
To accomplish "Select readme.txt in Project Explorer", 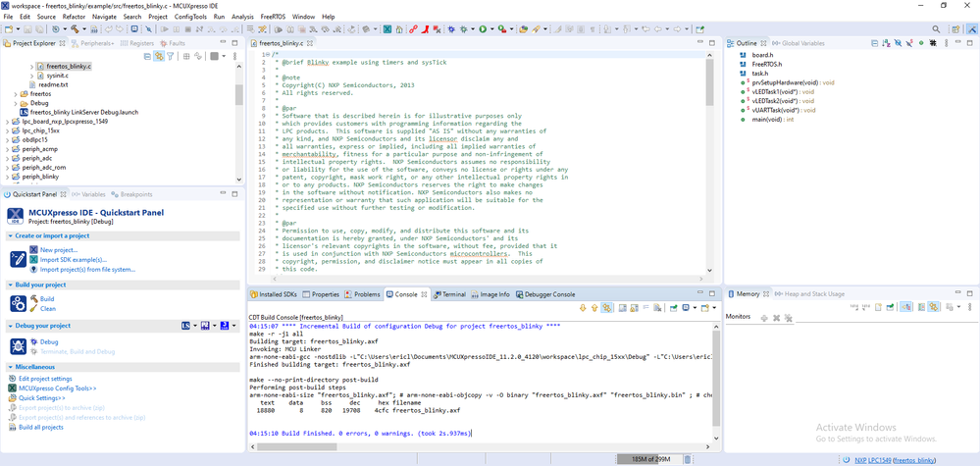I will point(53,84).
